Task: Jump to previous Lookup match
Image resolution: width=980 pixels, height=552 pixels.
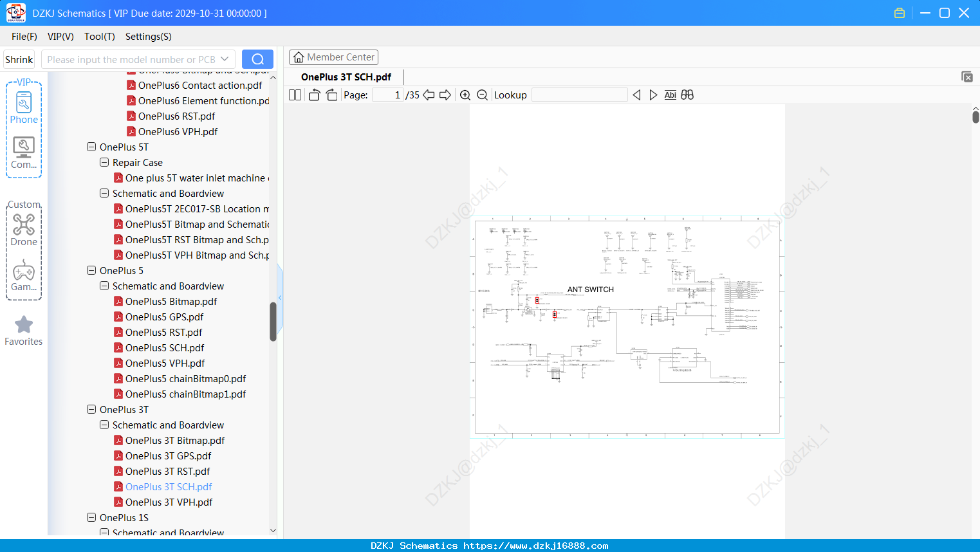Action: point(636,95)
